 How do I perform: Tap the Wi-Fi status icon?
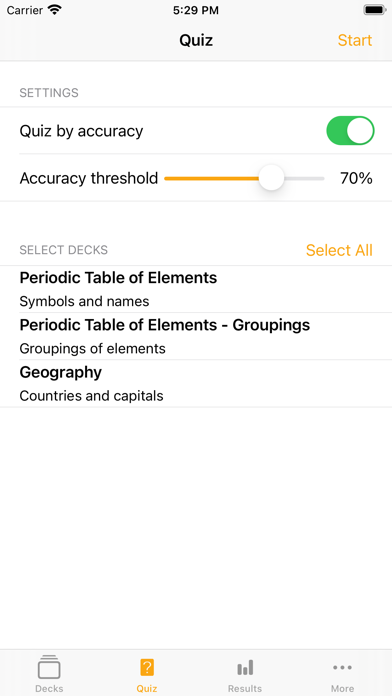click(55, 10)
